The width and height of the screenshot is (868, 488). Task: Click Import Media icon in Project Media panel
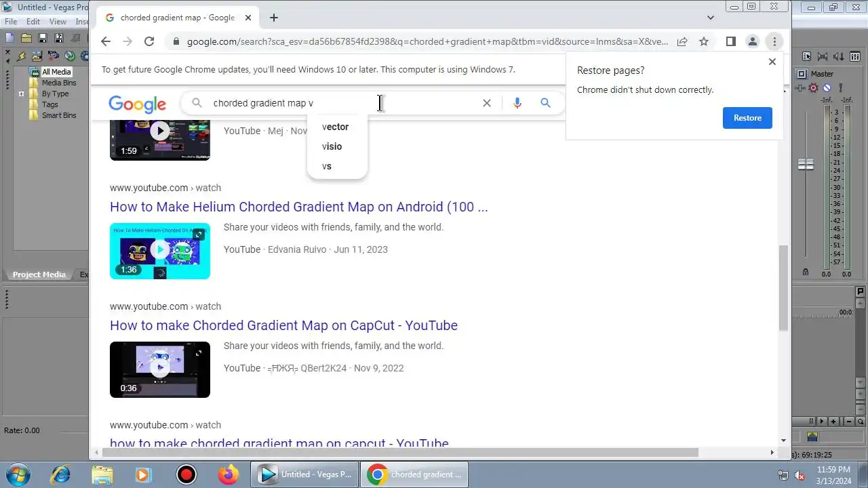click(37, 56)
